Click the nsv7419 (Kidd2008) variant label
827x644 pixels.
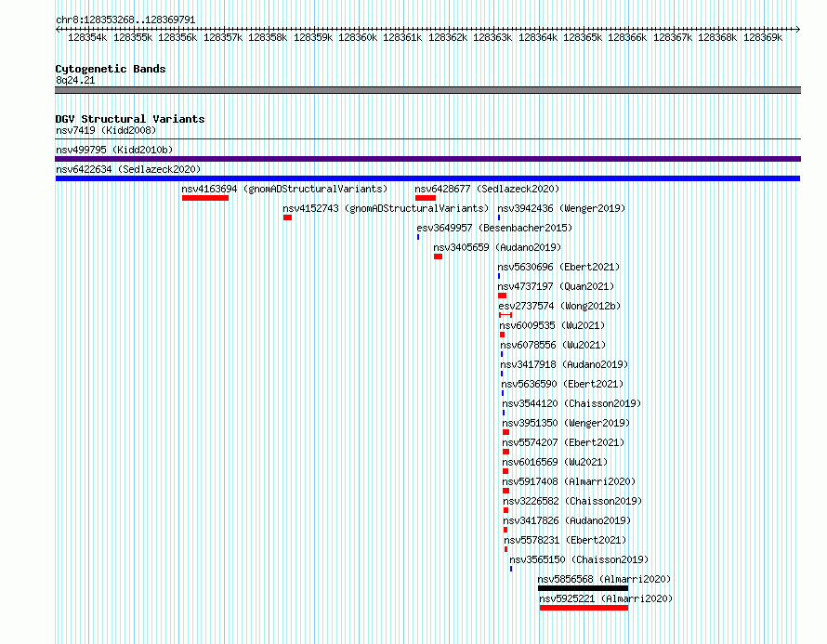106,130
